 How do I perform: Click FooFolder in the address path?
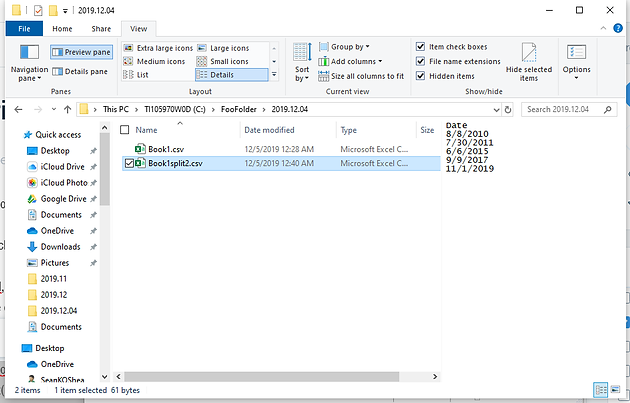tap(238, 109)
